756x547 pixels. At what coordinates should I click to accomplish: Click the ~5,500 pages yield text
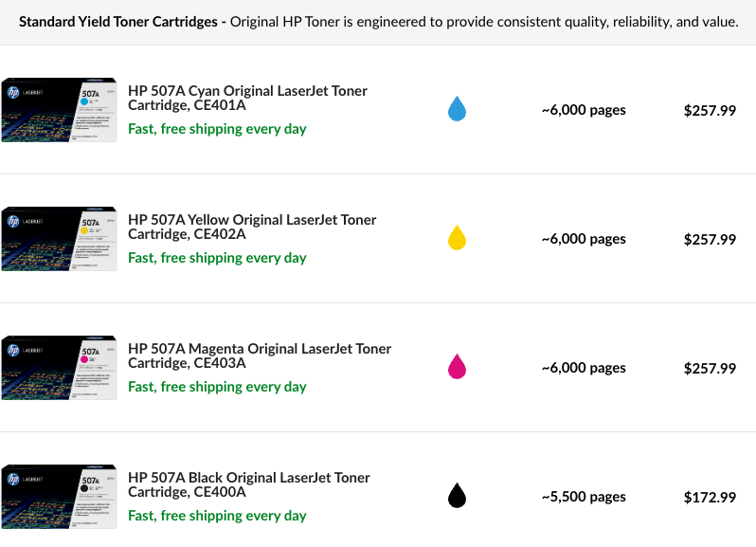584,497
